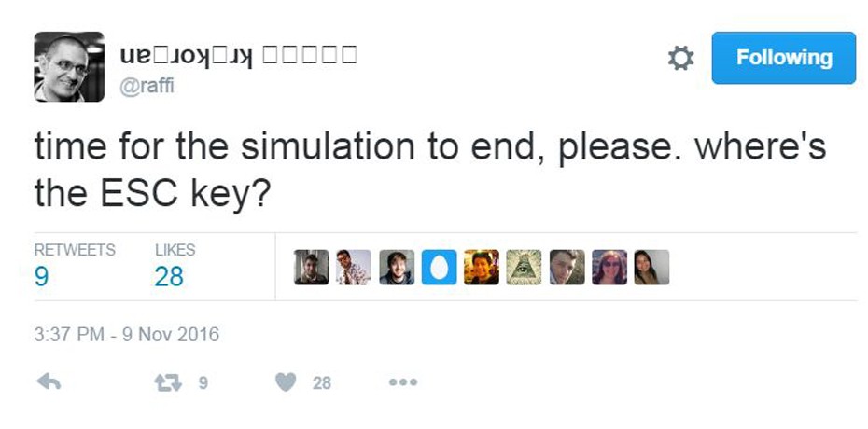Open the yellow-background liker avatar
Image resolution: width=868 pixels, height=429 pixels.
coord(482,267)
